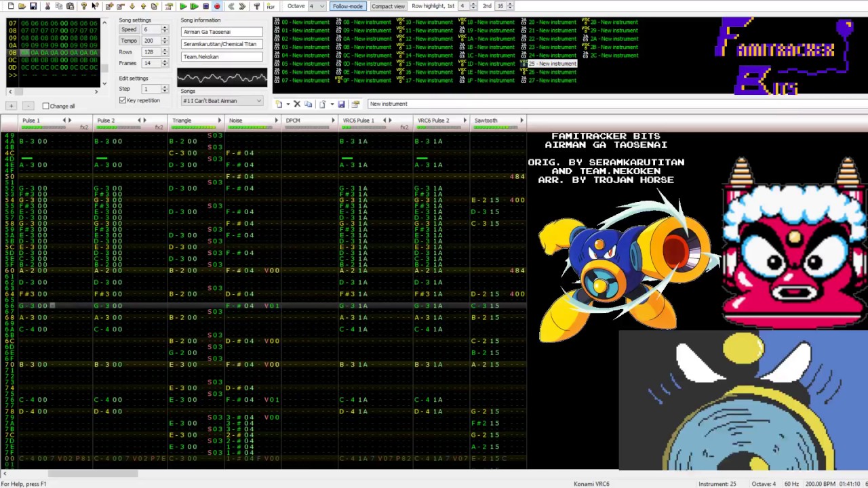Viewport: 868px width, 488px height.
Task: Remove the current frame with the toolbar icon
Action: click(121, 6)
